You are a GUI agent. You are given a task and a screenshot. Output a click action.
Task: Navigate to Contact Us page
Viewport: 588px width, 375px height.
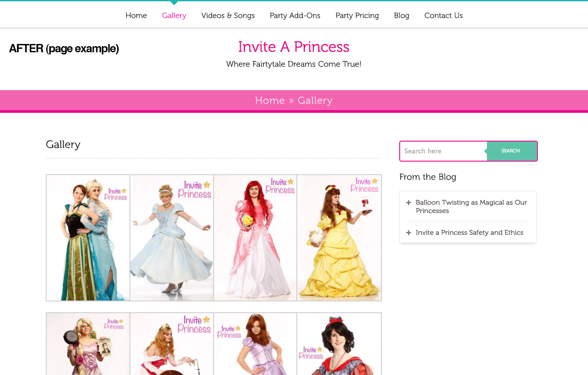pyautogui.click(x=443, y=16)
